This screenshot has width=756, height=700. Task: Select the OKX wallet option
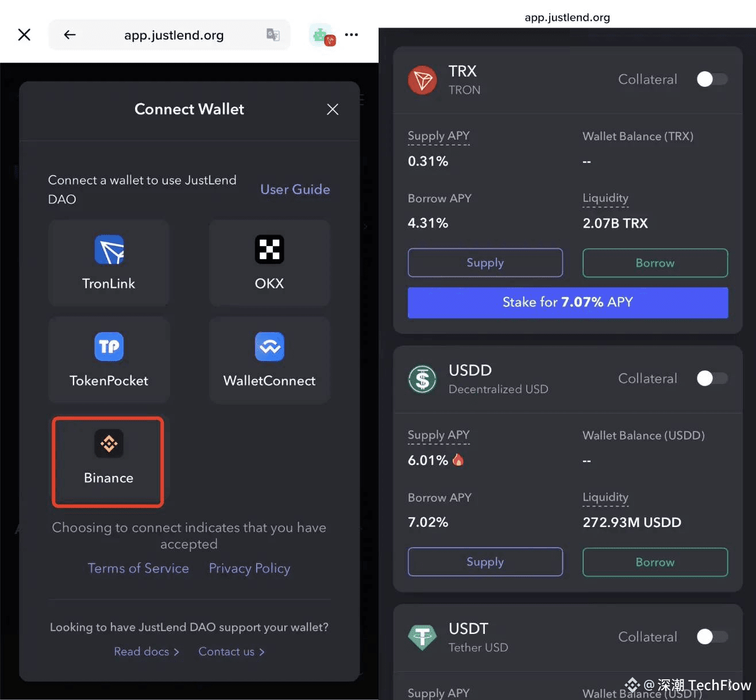[269, 263]
